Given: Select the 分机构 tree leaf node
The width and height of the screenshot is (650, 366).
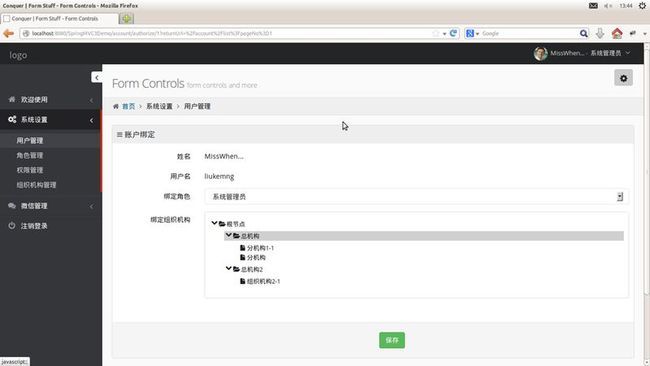Looking at the screenshot, I should [256, 257].
